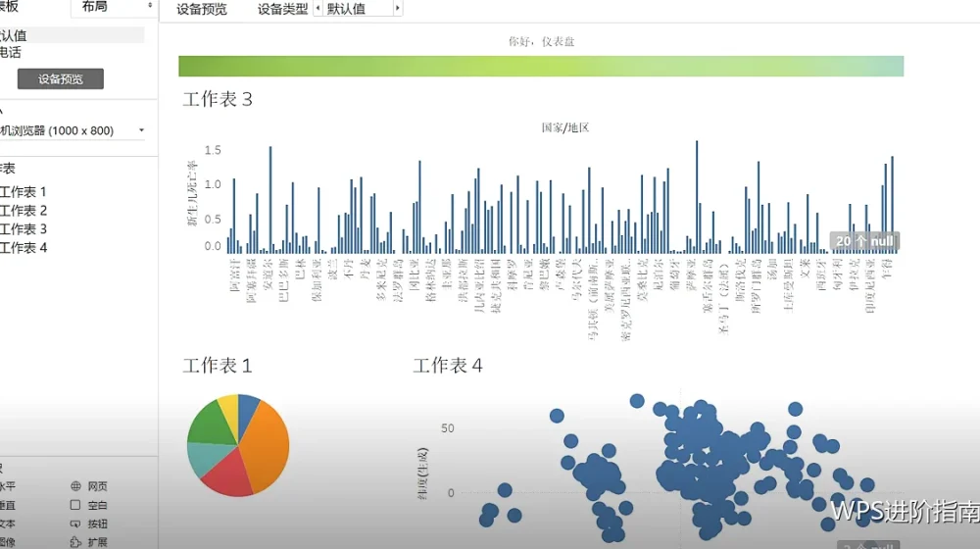Screen dimensions: 980x549
Task: Switch to the 布局 tab
Action: (x=94, y=6)
